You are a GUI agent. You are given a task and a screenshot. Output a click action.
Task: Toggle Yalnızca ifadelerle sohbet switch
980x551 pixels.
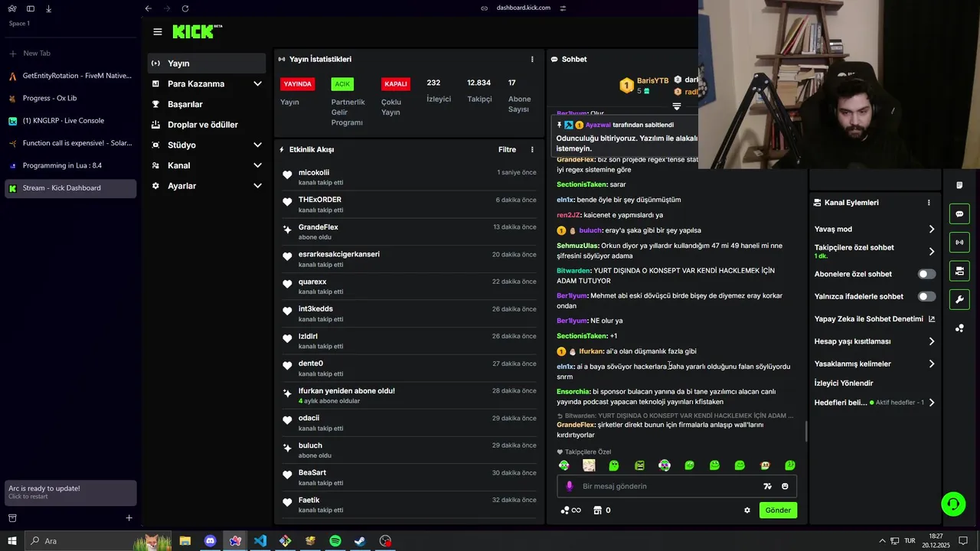pos(926,296)
